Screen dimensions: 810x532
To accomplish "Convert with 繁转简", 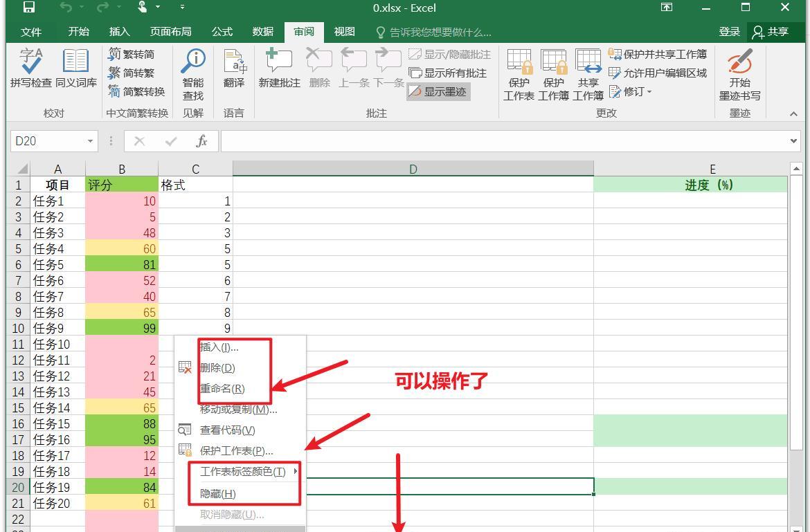I will [132, 54].
